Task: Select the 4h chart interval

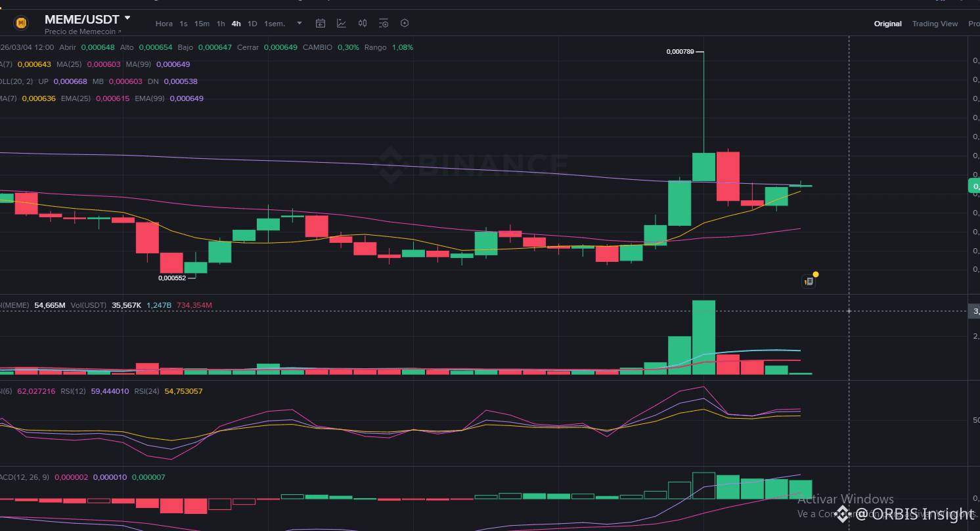Action: click(236, 24)
